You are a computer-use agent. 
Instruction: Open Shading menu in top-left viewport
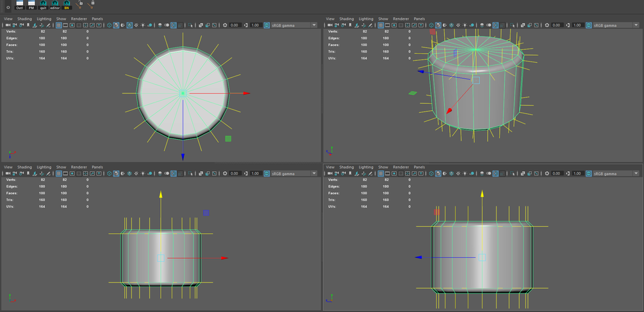24,19
